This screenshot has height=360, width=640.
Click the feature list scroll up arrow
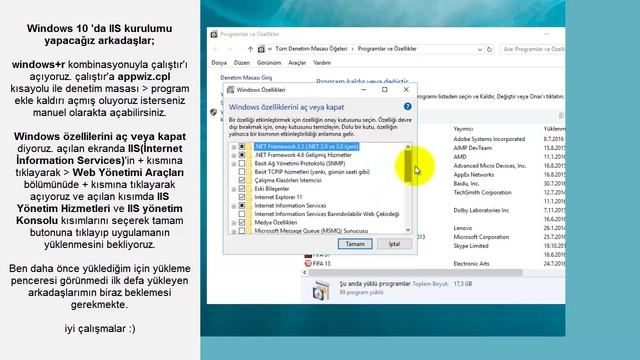click(408, 147)
